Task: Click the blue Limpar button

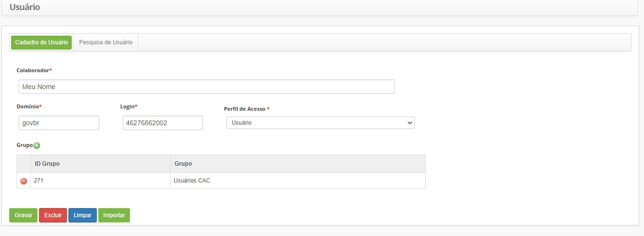Action: (82, 215)
